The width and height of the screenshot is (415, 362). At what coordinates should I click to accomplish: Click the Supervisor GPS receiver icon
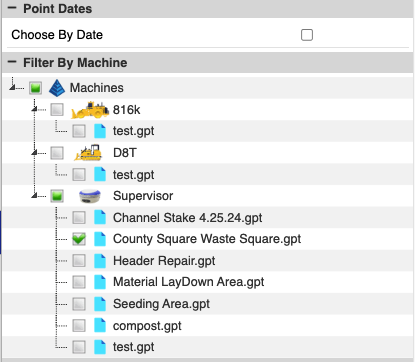pyautogui.click(x=90, y=196)
